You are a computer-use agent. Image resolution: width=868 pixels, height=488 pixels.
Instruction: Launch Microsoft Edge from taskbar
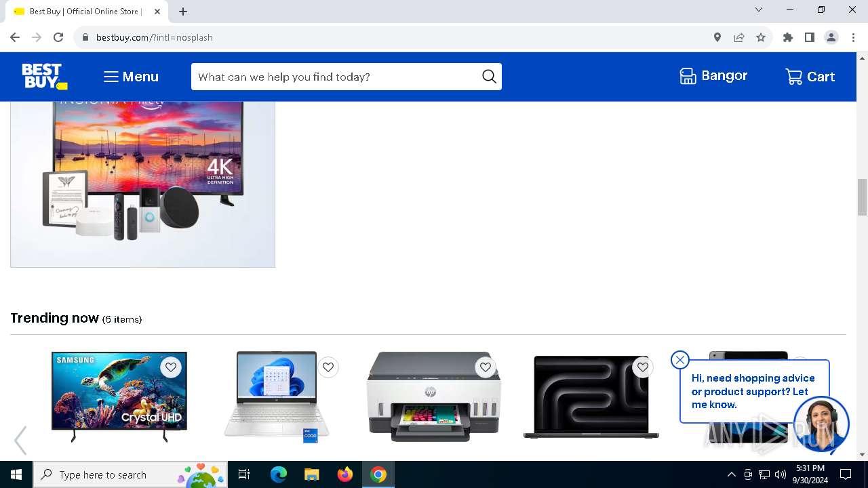coord(279,474)
